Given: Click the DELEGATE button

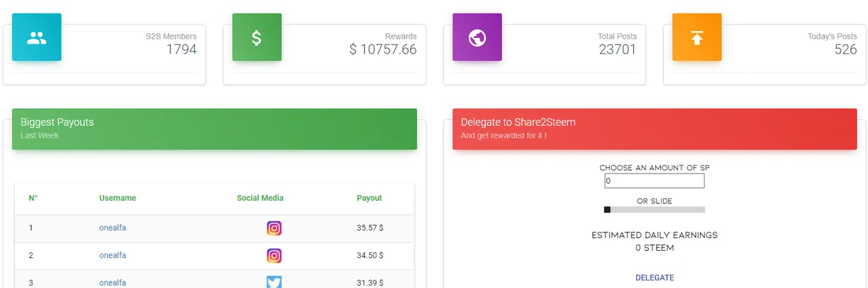Looking at the screenshot, I should coord(654,278).
